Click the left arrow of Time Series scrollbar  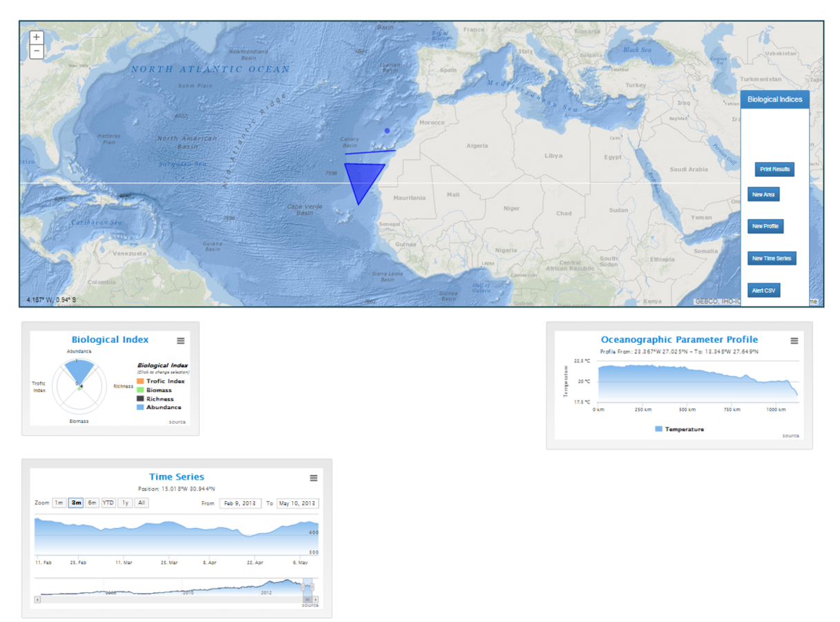(37, 599)
